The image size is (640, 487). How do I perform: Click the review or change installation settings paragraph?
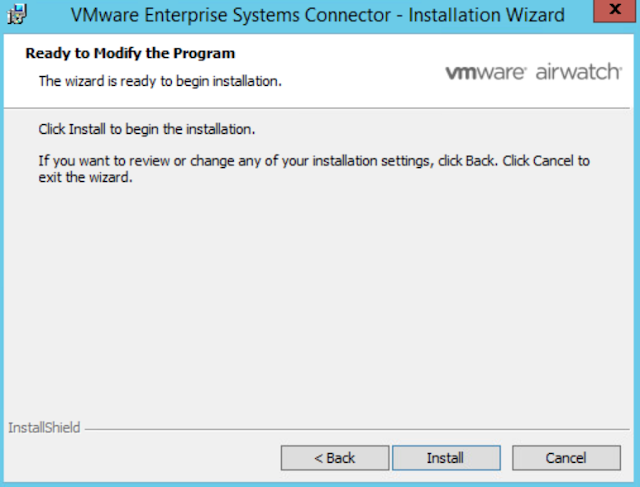click(314, 169)
